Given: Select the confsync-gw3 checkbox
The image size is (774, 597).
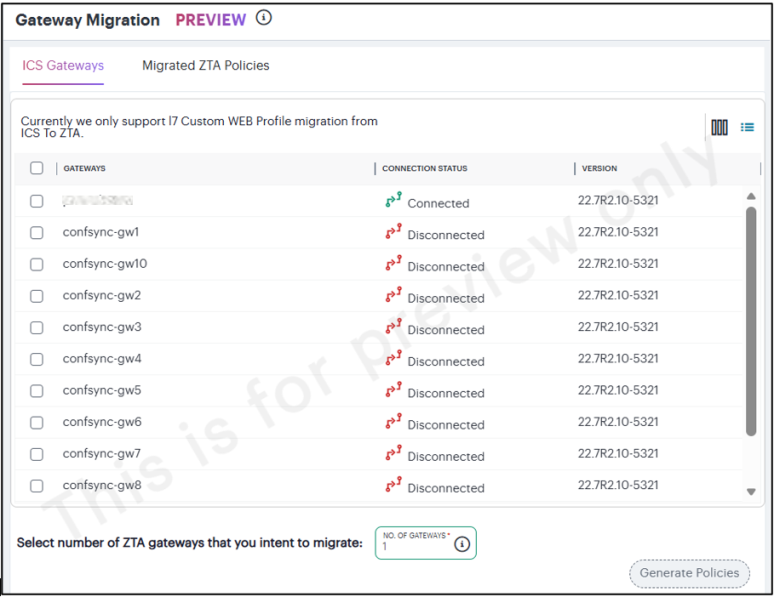Looking at the screenshot, I should [x=37, y=327].
